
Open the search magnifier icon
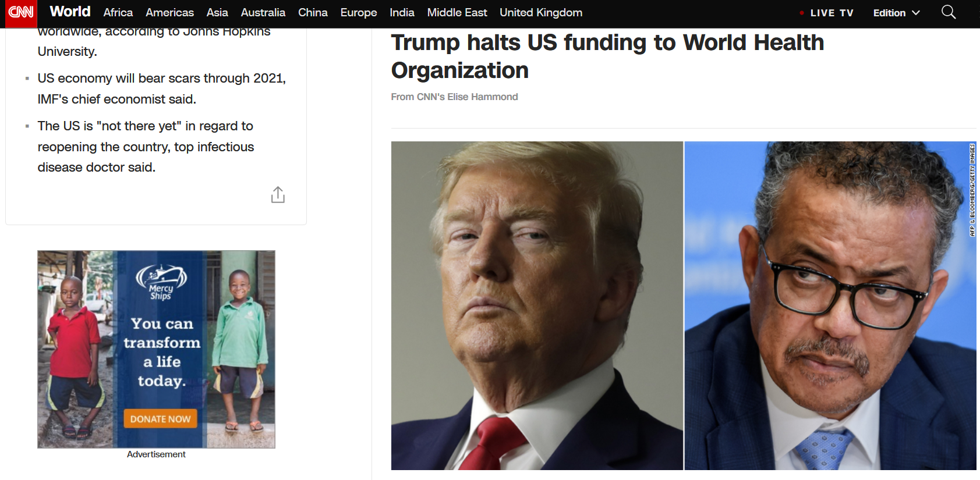click(948, 12)
